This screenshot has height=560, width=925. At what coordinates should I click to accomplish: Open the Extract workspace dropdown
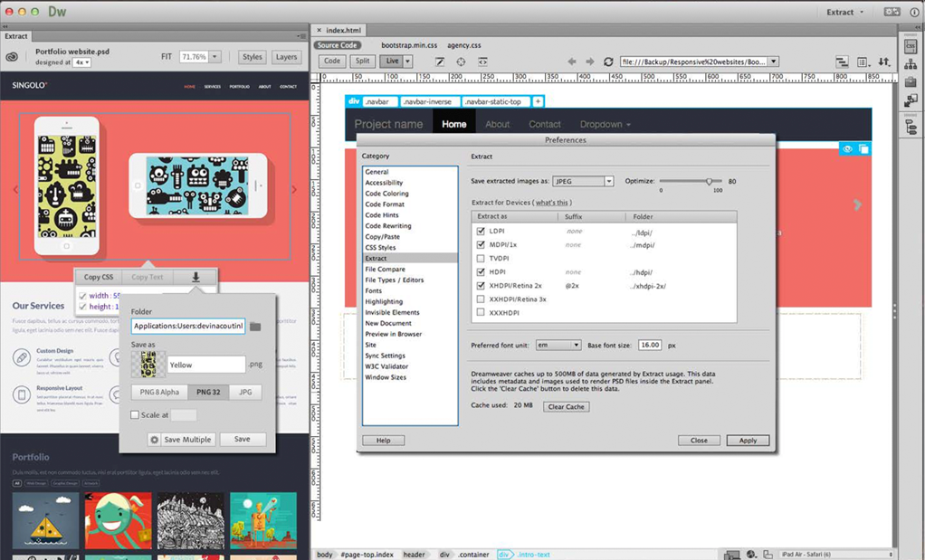[844, 12]
